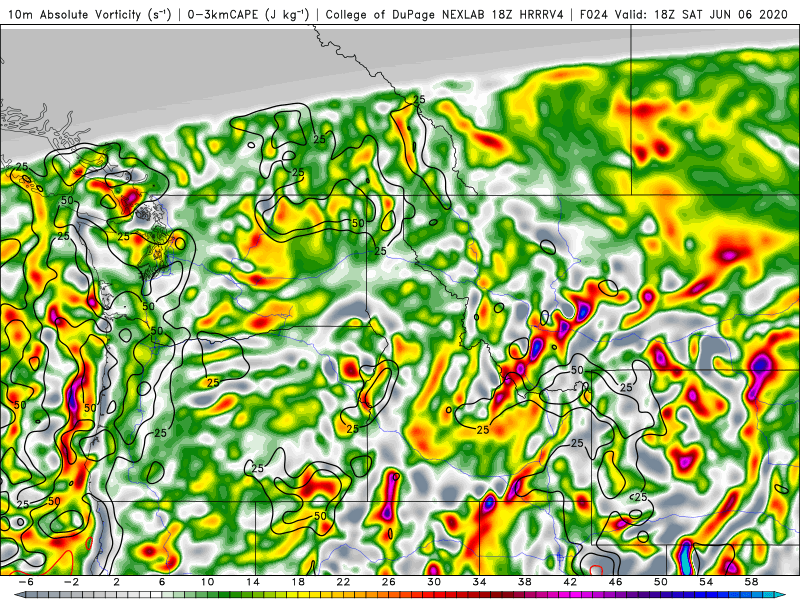Click the '34' value on the color scale

480,582
